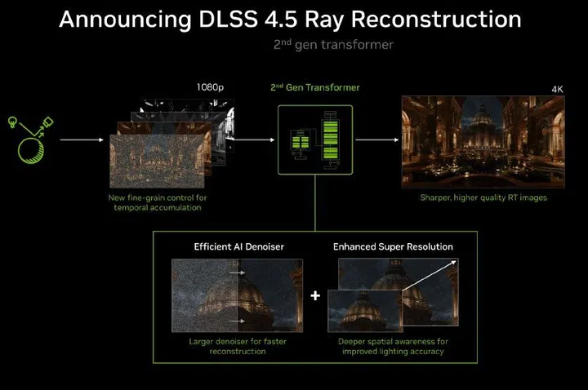Screen dimensions: 588x390
Task: Click 'New fine-grain control for temporal accumulation' text
Action: 158,202
